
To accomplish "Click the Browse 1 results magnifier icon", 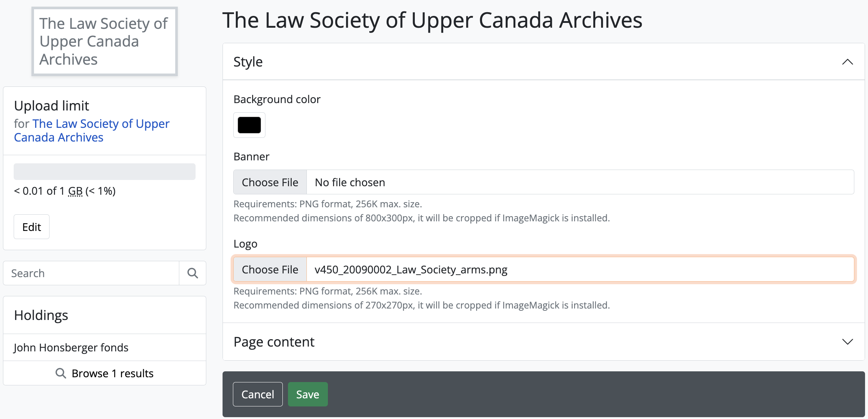I will 61,373.
